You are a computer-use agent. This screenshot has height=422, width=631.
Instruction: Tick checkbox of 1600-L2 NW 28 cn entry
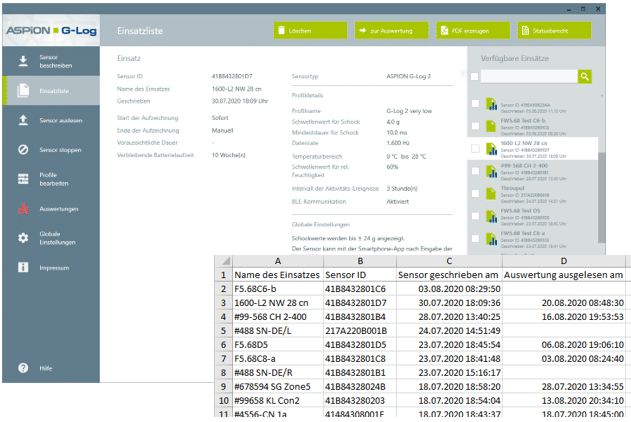tap(475, 148)
